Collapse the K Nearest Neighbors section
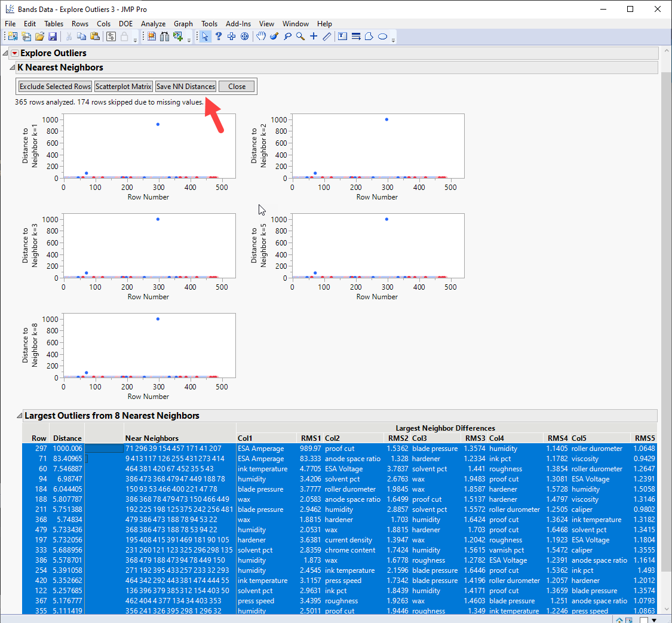 pyautogui.click(x=11, y=66)
